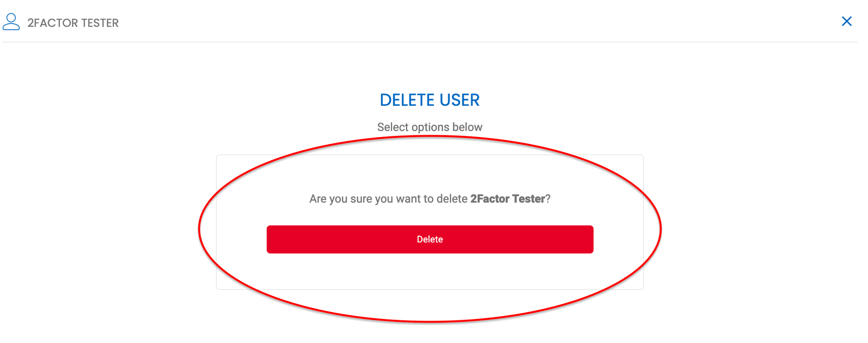
Task: Click the DELETE USER heading
Action: click(x=430, y=100)
